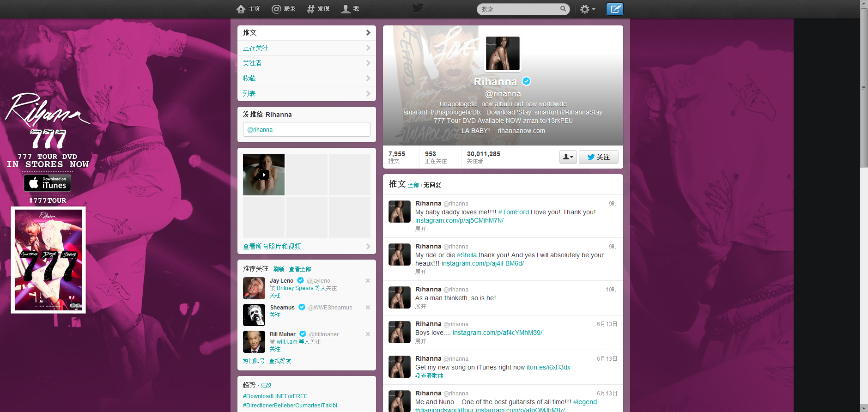The image size is (868, 412).
Task: Follow Bill Maher via 关注 link
Action: (275, 349)
